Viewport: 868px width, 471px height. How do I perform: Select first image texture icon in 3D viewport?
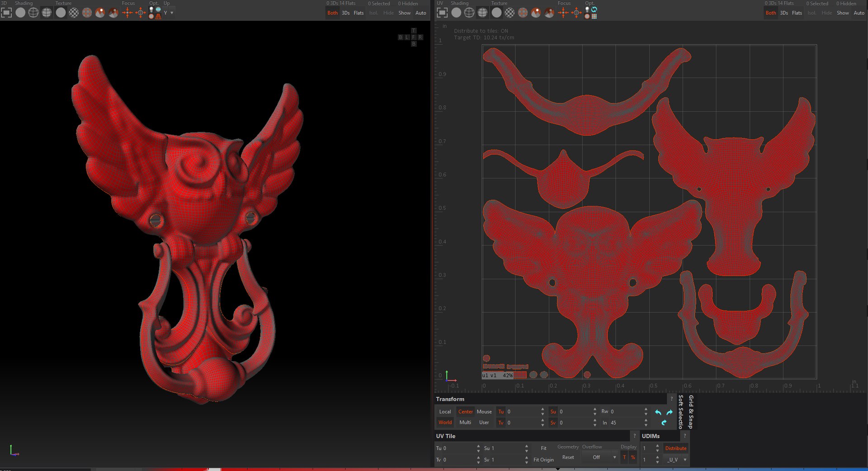pos(100,13)
